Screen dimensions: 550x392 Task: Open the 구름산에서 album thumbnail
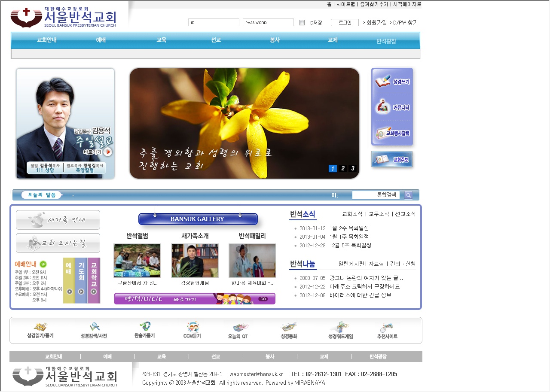[137, 261]
